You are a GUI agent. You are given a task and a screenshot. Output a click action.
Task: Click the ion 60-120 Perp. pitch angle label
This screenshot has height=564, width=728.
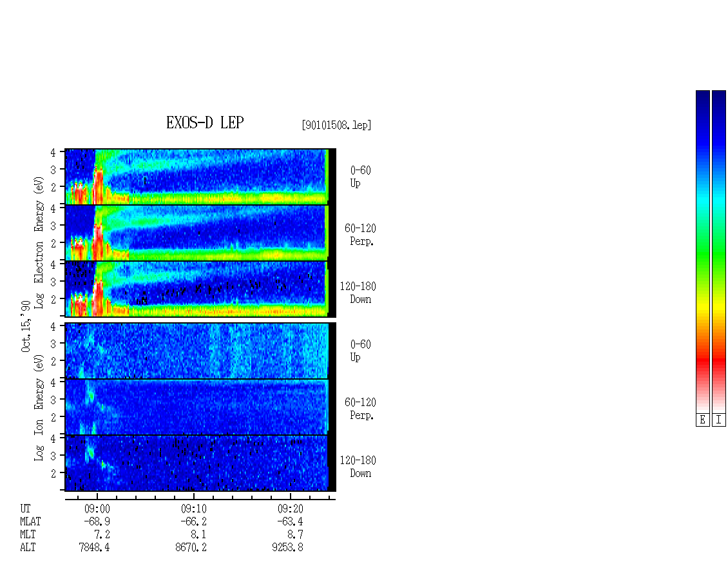[360, 409]
